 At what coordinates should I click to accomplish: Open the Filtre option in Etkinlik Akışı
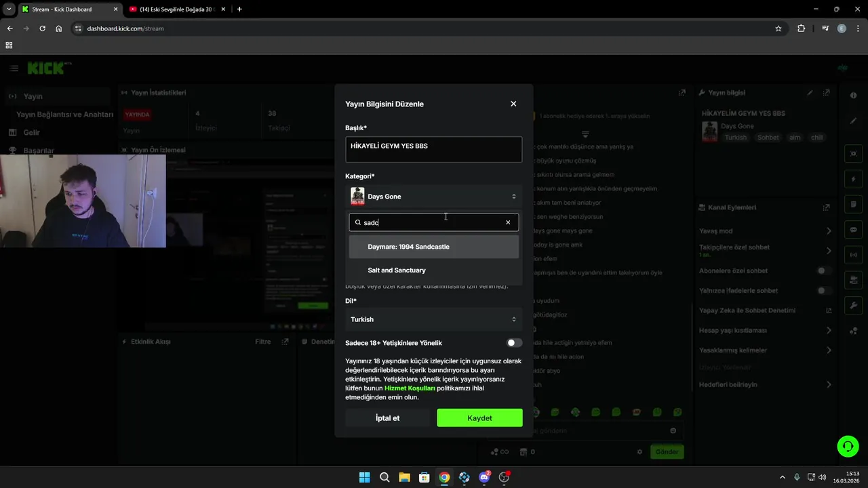click(x=263, y=342)
